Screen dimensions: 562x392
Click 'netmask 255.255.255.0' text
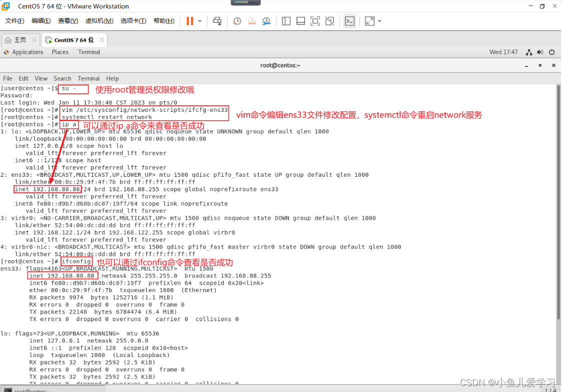point(139,276)
